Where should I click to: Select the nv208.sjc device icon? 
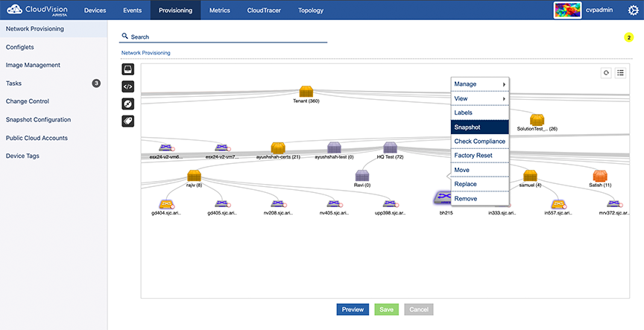point(278,204)
